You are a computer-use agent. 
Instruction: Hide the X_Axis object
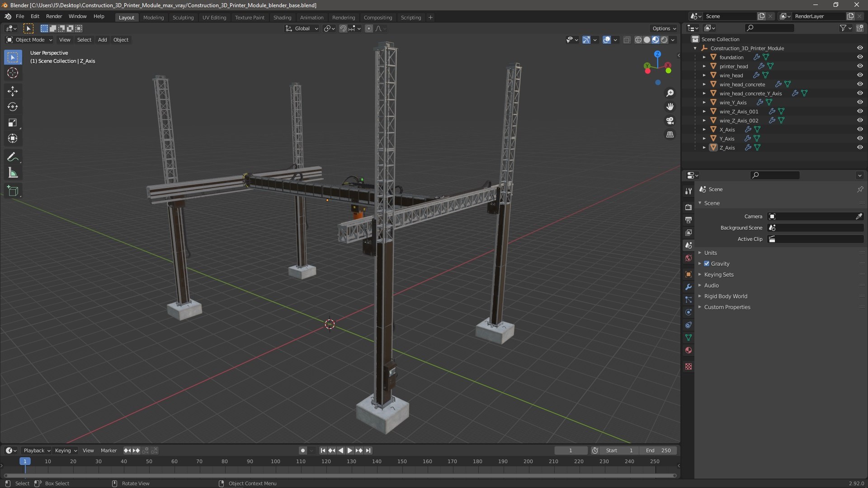coord(860,129)
